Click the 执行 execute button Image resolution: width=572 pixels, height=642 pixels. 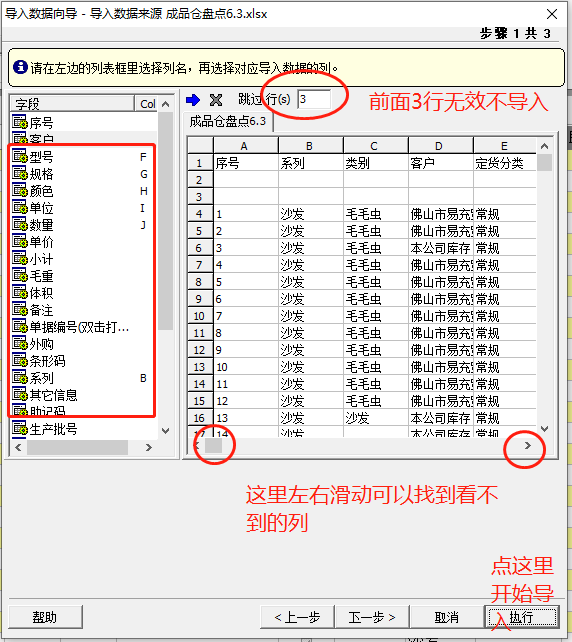point(521,617)
